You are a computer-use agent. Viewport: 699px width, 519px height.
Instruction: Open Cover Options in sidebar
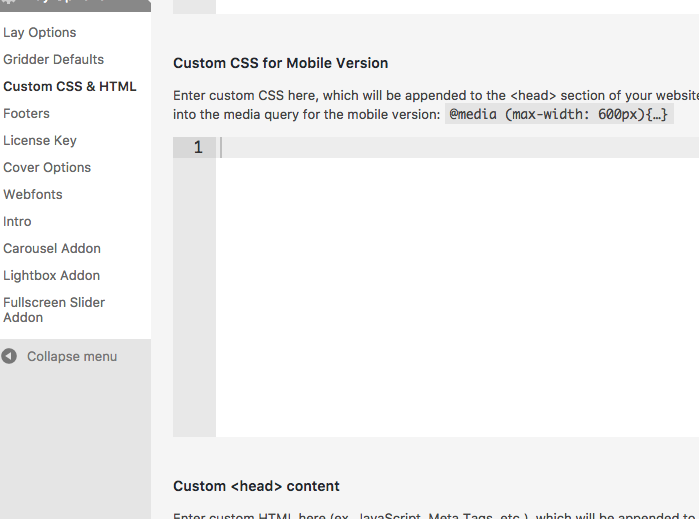click(47, 168)
